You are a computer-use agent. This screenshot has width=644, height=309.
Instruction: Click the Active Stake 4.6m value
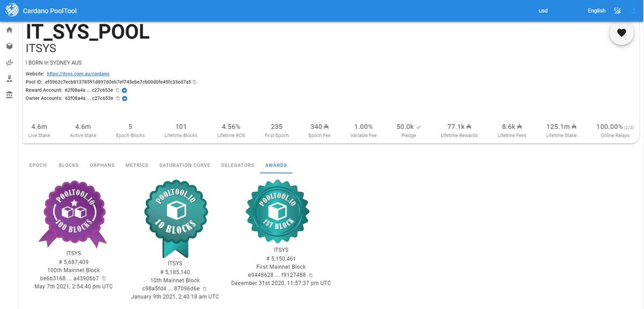83,127
